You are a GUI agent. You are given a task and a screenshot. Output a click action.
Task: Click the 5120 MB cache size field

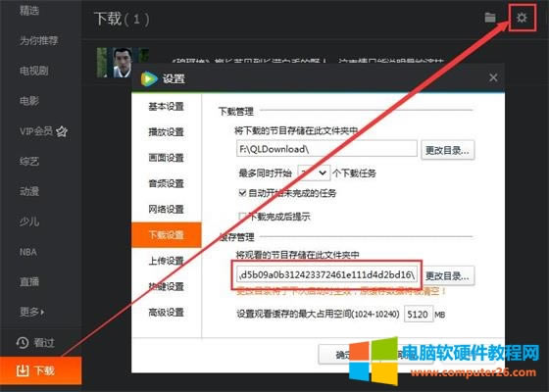point(419,315)
